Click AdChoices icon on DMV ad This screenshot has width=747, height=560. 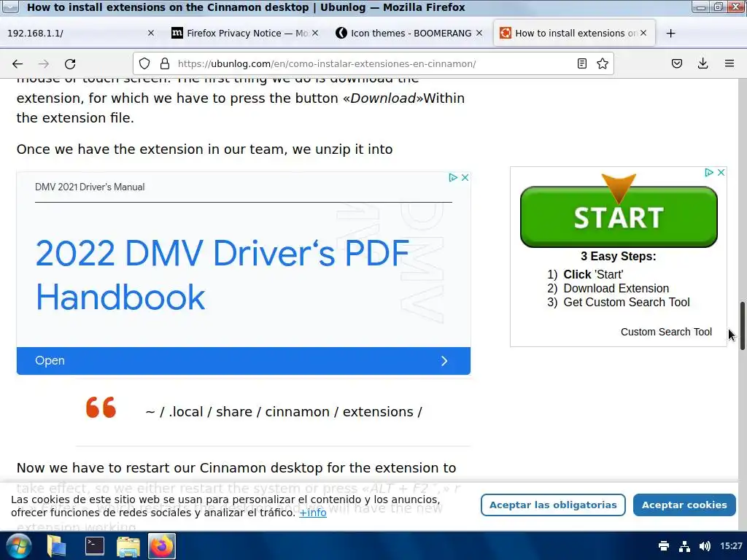(453, 178)
